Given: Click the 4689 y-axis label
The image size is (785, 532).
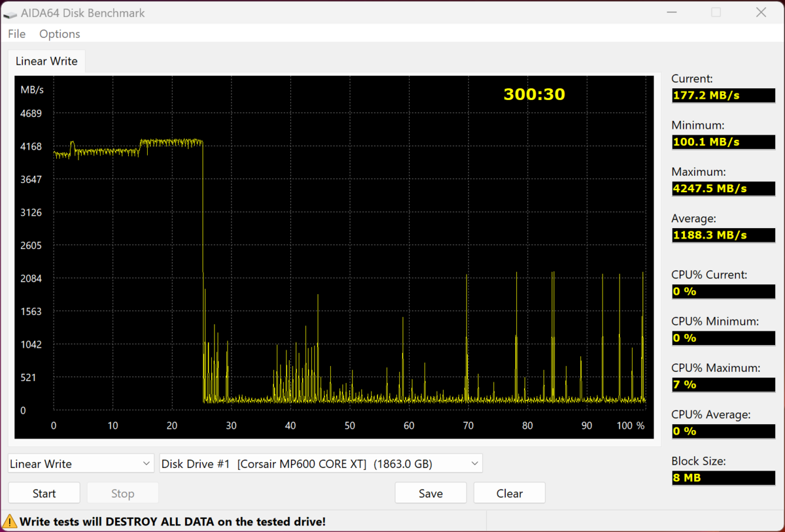Looking at the screenshot, I should (31, 114).
